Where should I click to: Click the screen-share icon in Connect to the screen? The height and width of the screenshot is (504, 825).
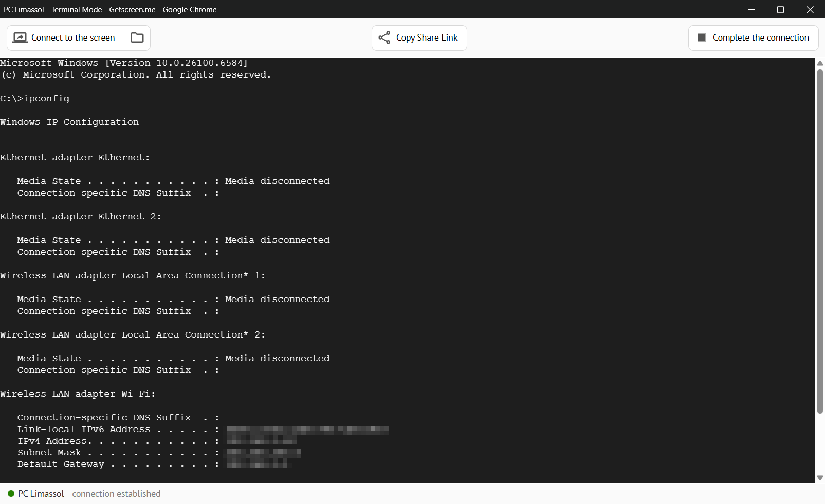(x=20, y=38)
